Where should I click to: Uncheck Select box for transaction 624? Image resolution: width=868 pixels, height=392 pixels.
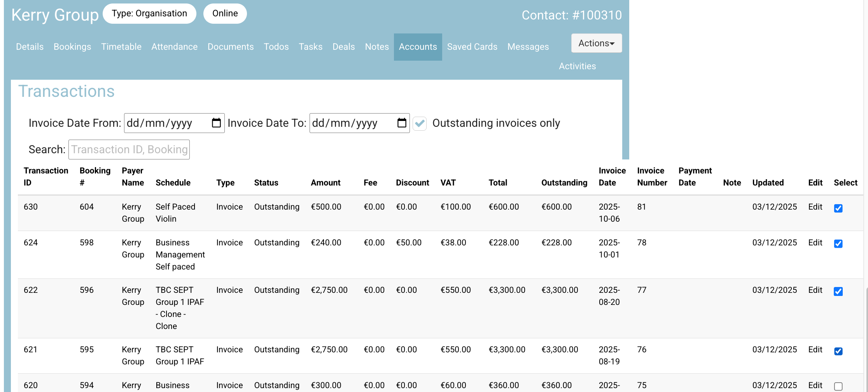click(x=838, y=244)
